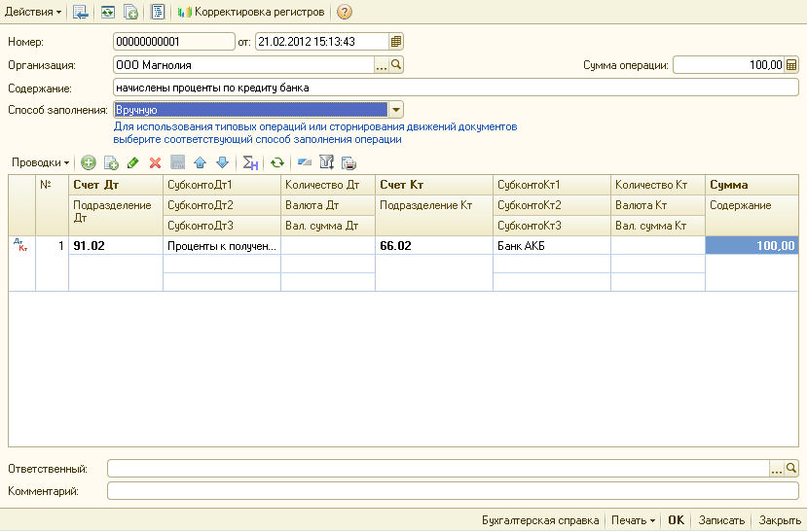Open the Проводки dropdown menu

tap(40, 163)
